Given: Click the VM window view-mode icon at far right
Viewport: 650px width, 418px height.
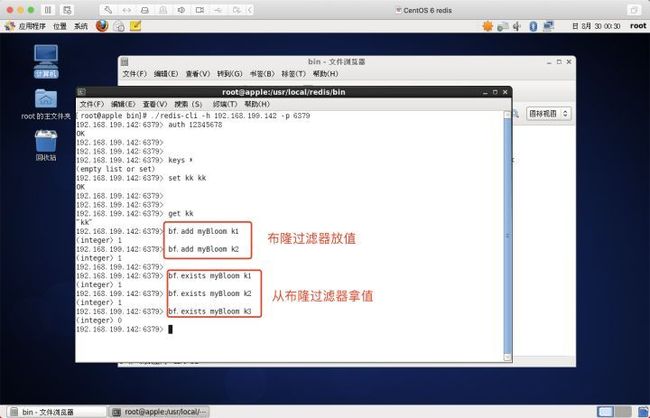Looking at the screenshot, I should coord(634,10).
